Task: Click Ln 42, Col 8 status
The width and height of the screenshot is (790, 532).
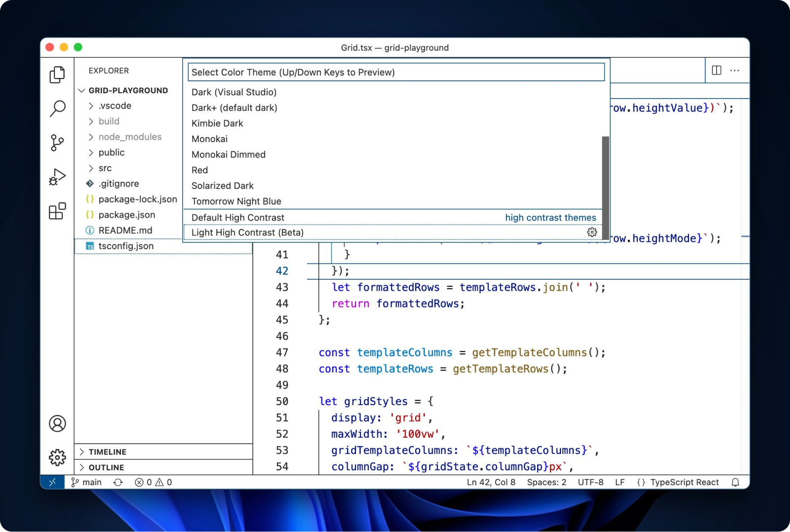Action: coord(491,482)
